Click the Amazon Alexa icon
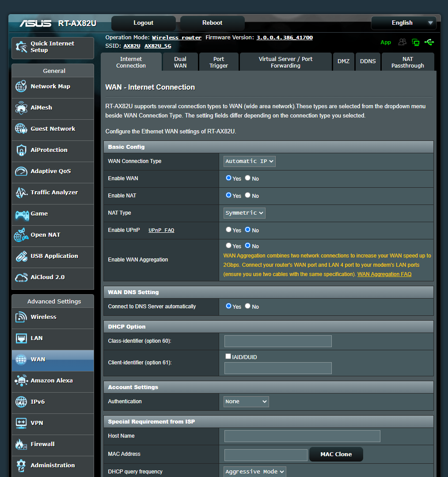Image resolution: width=448 pixels, height=477 pixels. 21,381
